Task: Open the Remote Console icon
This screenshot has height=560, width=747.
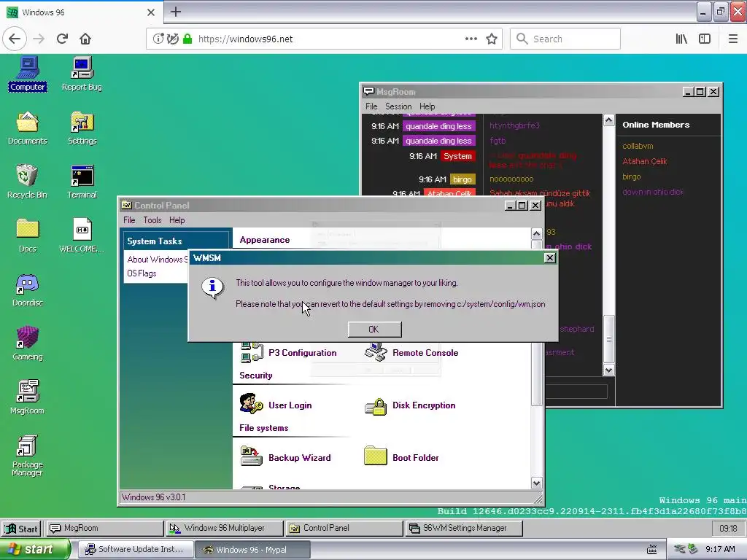Action: click(x=411, y=352)
